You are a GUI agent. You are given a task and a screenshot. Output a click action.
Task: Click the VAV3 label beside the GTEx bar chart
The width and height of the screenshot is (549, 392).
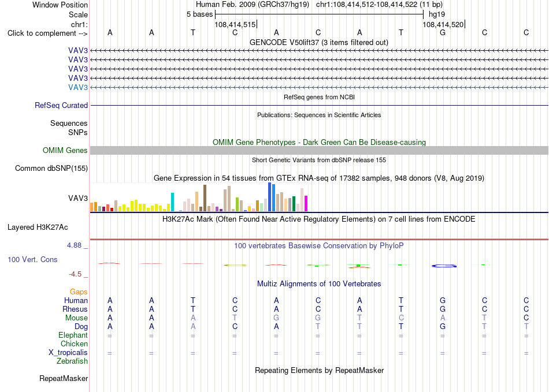[x=78, y=198]
